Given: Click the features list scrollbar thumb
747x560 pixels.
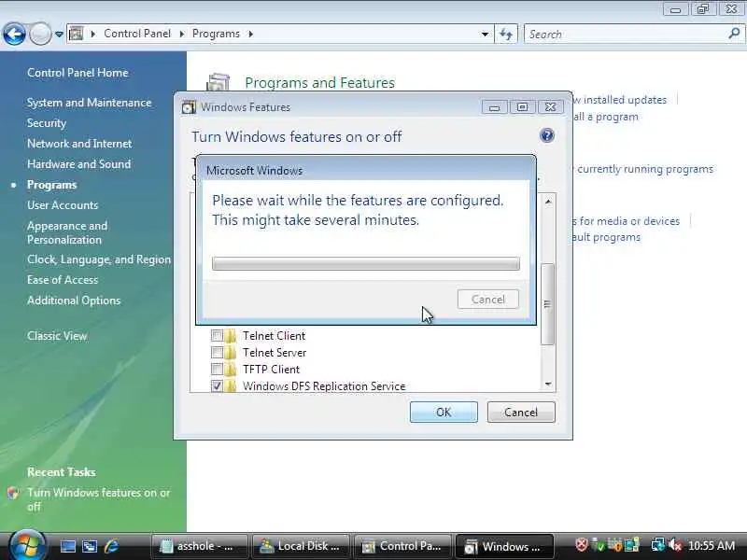Looking at the screenshot, I should tap(548, 304).
